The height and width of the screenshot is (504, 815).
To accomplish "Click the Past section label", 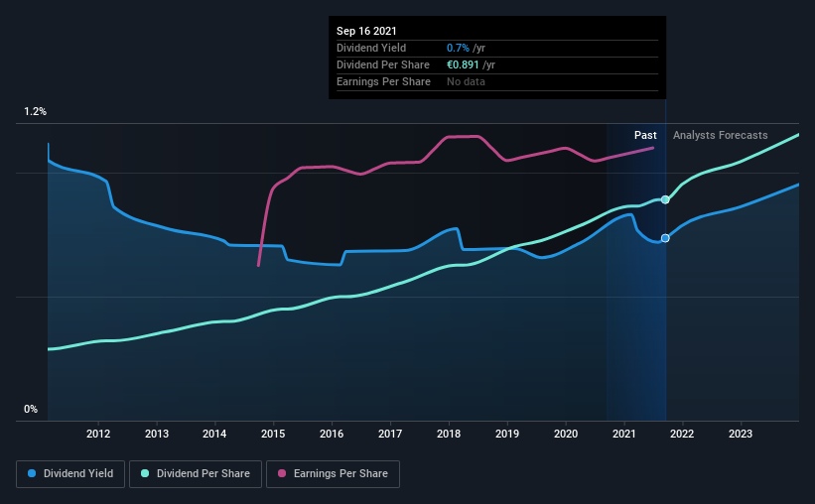I will pos(645,135).
